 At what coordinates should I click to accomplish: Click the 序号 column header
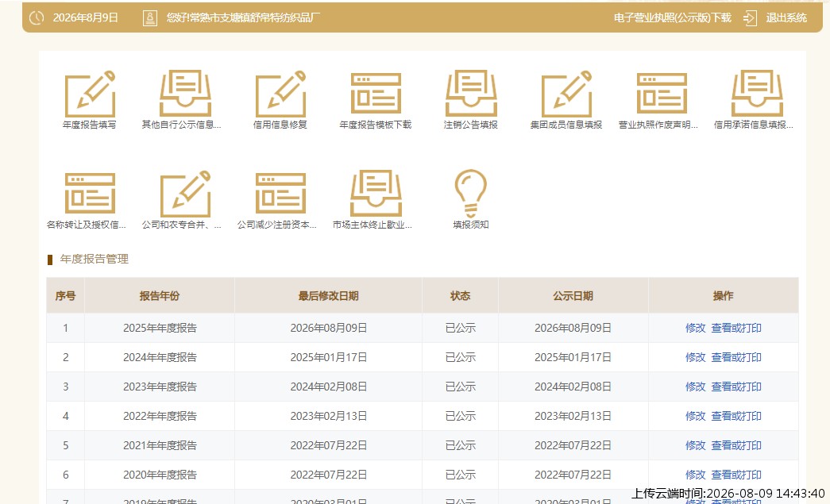65,295
